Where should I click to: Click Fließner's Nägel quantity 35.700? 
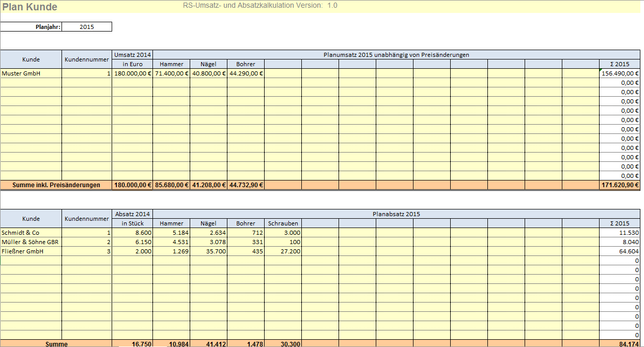tap(208, 251)
